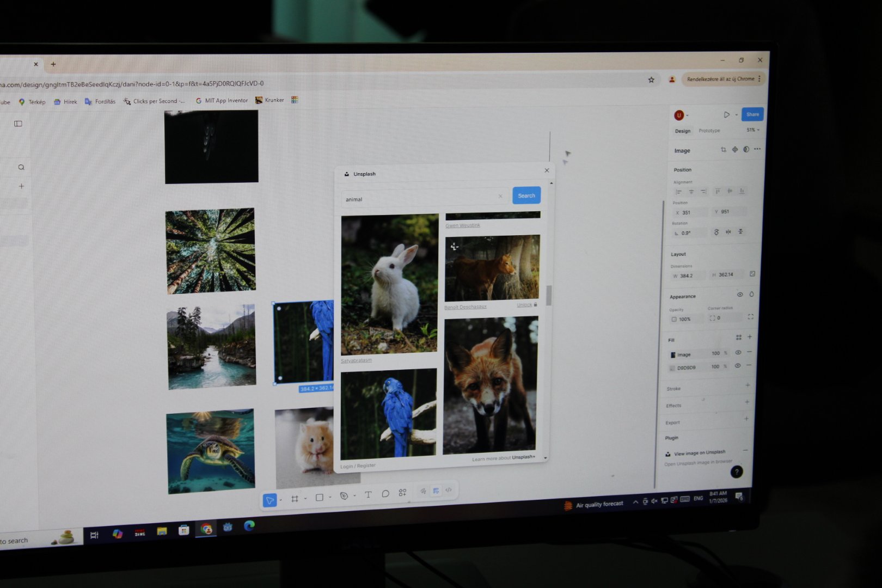Click the Share button
The width and height of the screenshot is (882, 588).
pyautogui.click(x=752, y=114)
